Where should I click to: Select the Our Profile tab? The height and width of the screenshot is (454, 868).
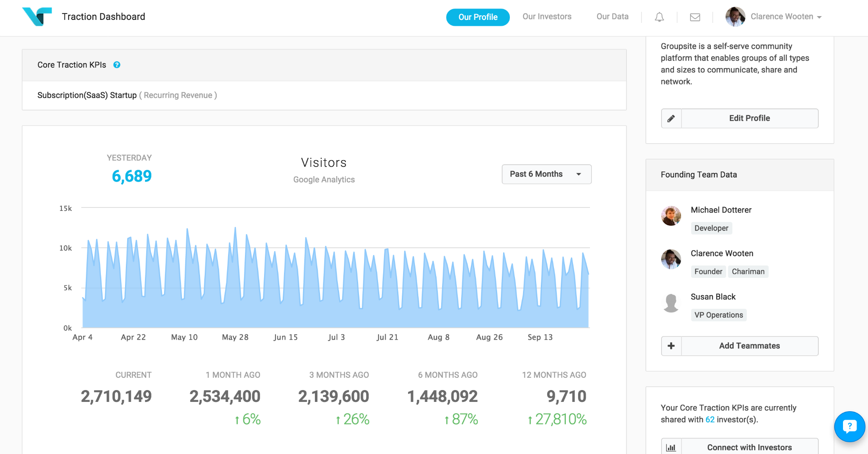tap(478, 17)
